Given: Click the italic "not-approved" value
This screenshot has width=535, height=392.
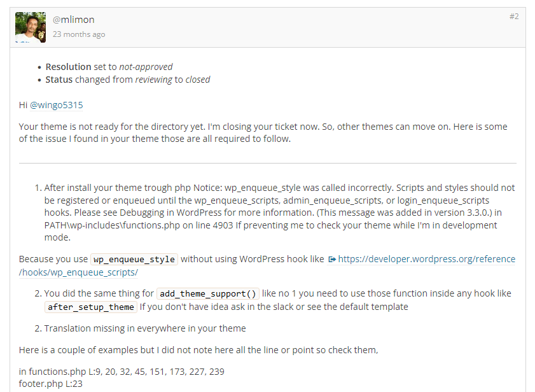Looking at the screenshot, I should click(146, 67).
